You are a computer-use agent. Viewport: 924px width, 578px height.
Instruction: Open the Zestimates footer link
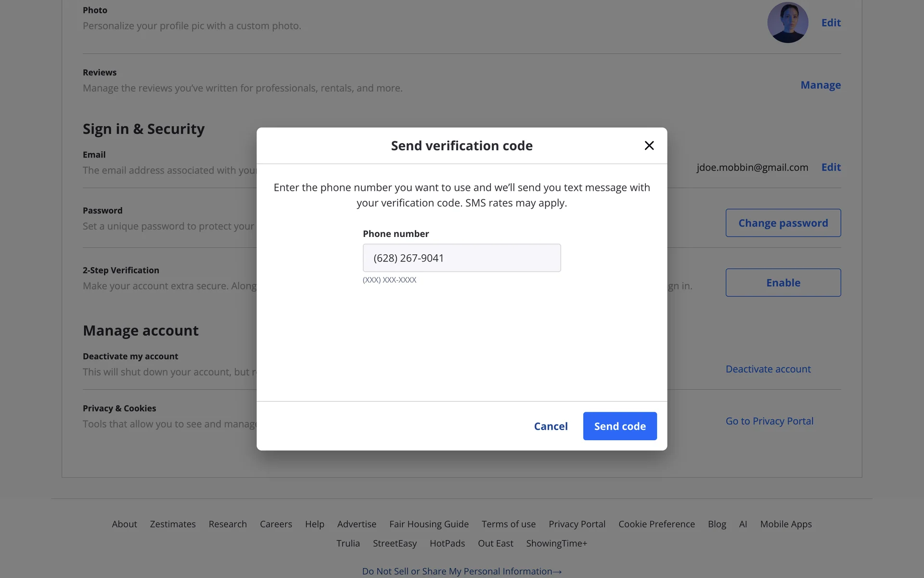click(173, 524)
